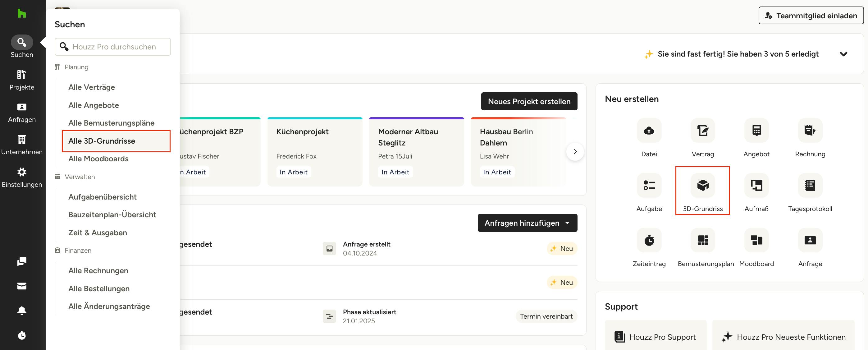Viewport: 868px width, 350px height.
Task: Click Neues Projekt erstellen button
Action: point(529,102)
